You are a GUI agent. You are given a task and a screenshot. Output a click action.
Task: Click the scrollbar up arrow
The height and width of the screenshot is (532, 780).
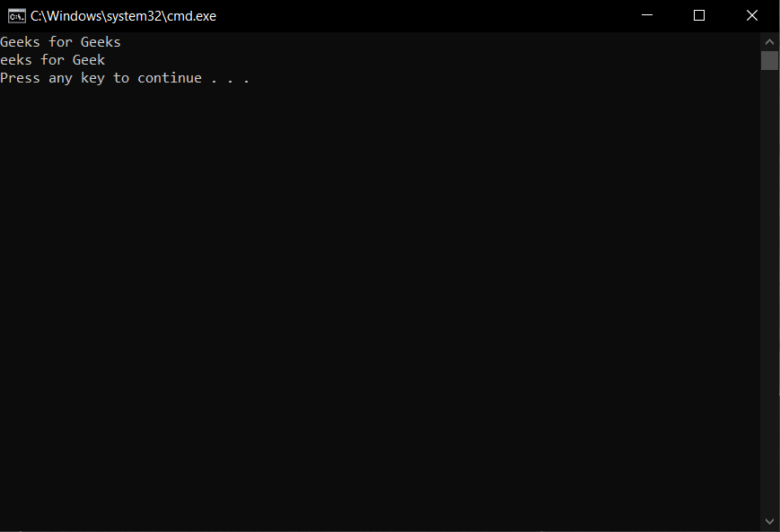[x=769, y=42]
